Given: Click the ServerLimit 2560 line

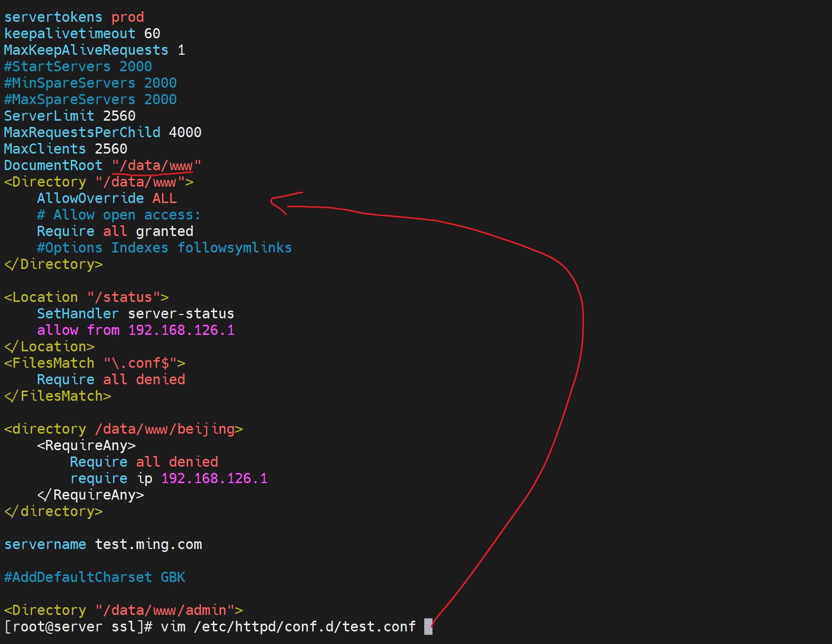Looking at the screenshot, I should tap(69, 116).
